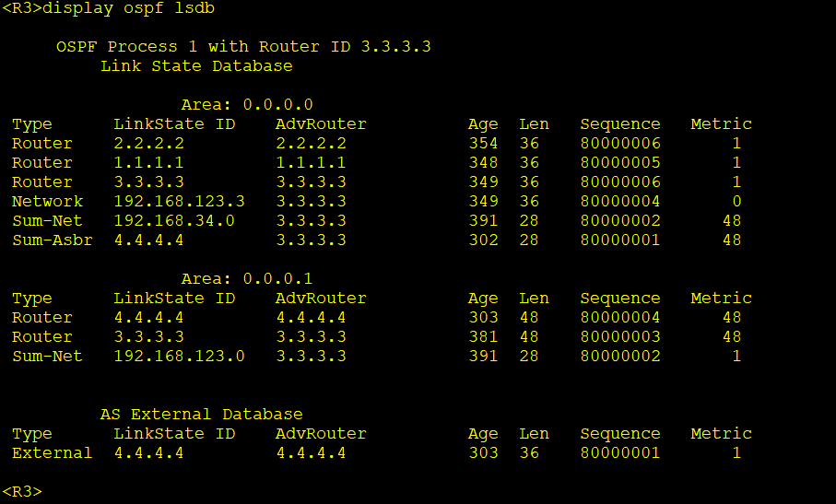Click the 'Area: 0.0.0.1' heading
The height and width of the screenshot is (504, 836).
[x=247, y=279]
